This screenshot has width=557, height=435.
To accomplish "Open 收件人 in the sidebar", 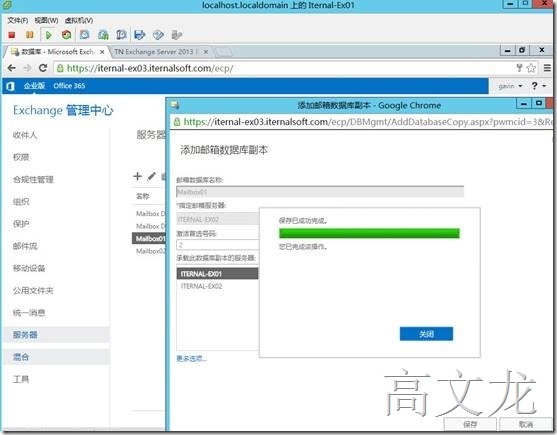I will (x=25, y=135).
